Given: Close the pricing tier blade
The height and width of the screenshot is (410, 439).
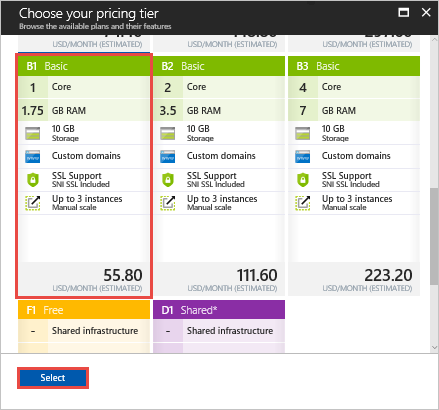Looking at the screenshot, I should tap(426, 13).
